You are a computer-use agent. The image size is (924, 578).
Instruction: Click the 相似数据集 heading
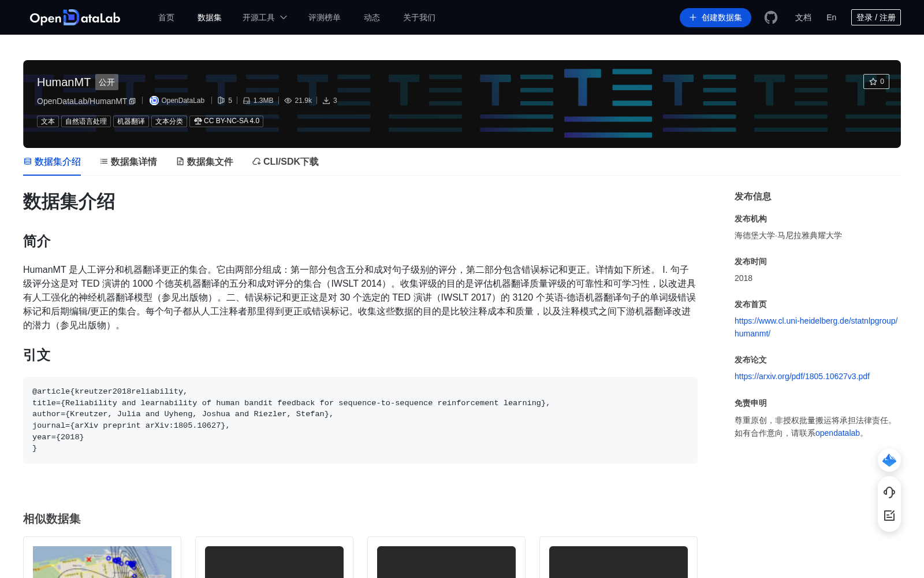coord(52,519)
